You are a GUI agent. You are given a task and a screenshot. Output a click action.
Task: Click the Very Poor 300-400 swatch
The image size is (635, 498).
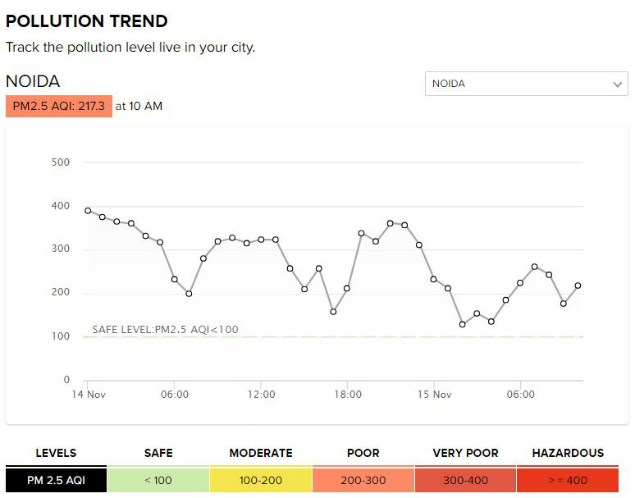(465, 480)
